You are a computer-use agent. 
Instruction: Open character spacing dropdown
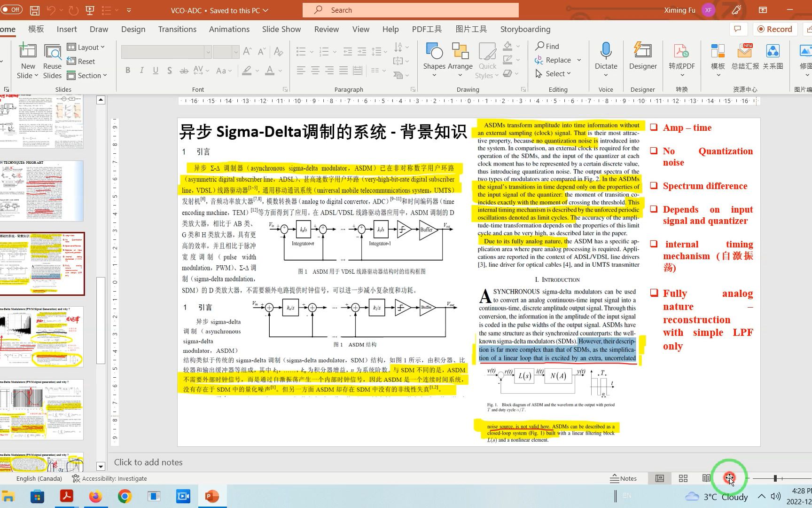click(201, 70)
